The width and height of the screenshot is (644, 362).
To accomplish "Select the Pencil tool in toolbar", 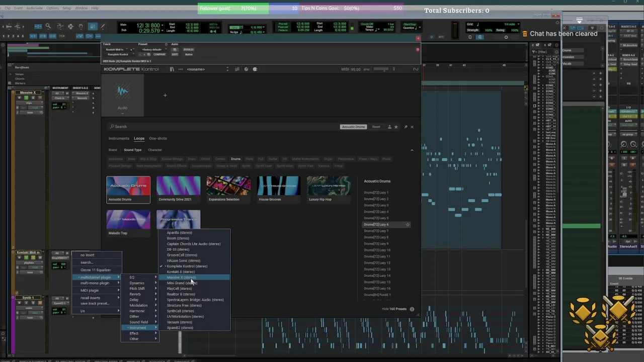I will (x=103, y=26).
